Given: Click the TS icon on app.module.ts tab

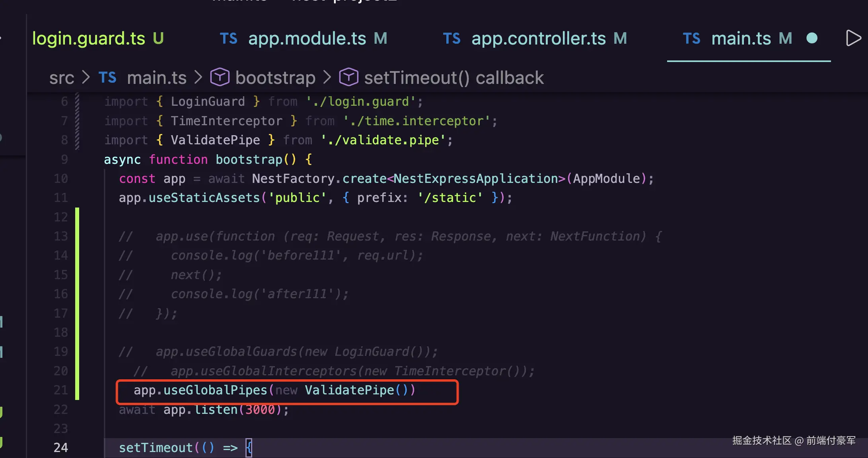Looking at the screenshot, I should point(228,39).
